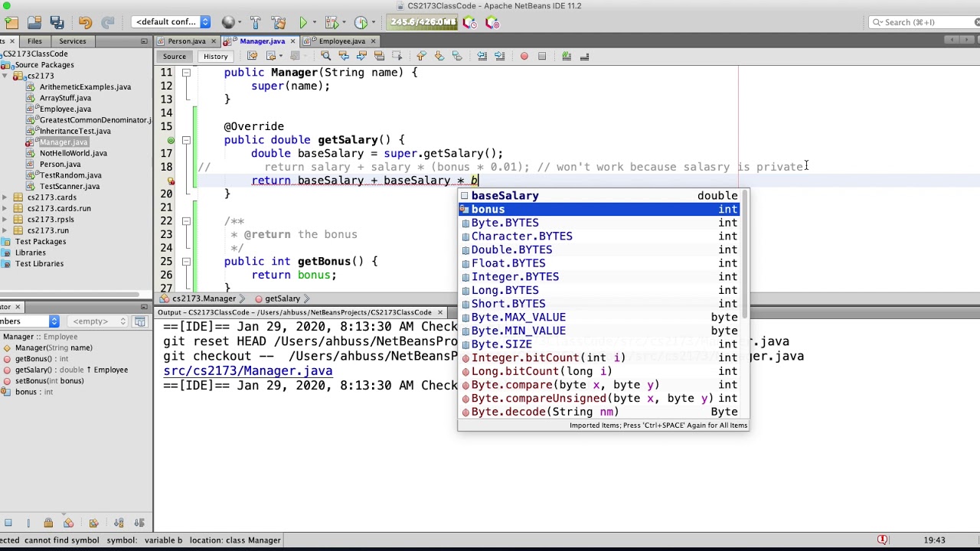Image resolution: width=980 pixels, height=551 pixels.
Task: Switch to the Services tab
Action: pyautogui.click(x=72, y=41)
